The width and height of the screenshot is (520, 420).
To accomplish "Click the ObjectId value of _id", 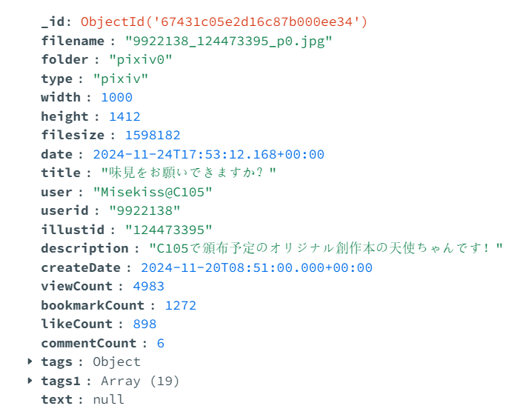I will (x=224, y=21).
